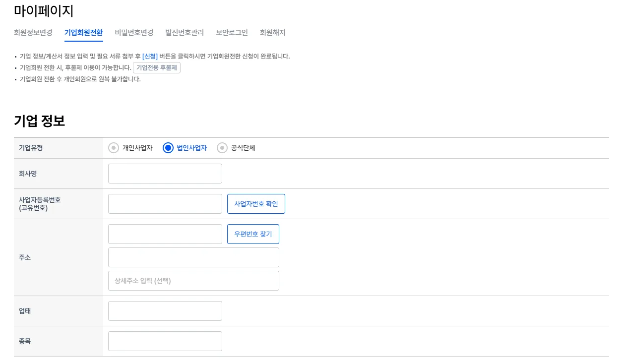Select the 공식단체 radio button
This screenshot has width=623, height=364.
click(x=222, y=148)
